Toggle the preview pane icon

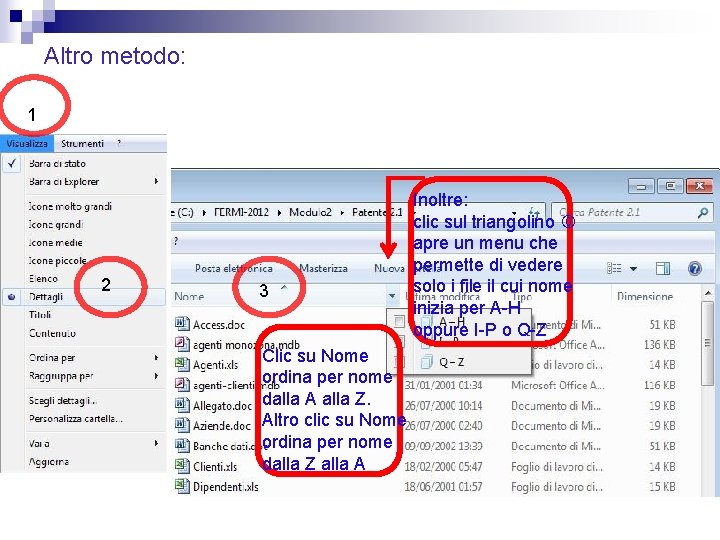(663, 268)
